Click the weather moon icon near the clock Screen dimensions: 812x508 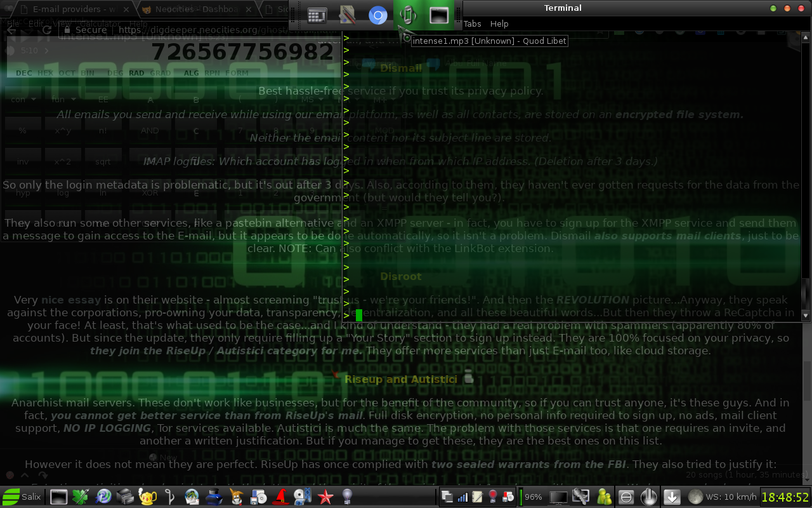(x=695, y=497)
